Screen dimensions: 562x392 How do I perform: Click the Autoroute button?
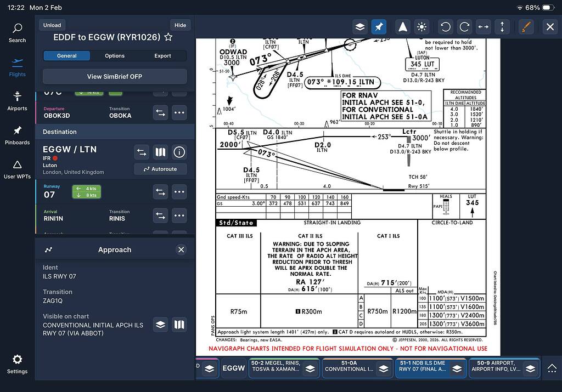tap(160, 169)
